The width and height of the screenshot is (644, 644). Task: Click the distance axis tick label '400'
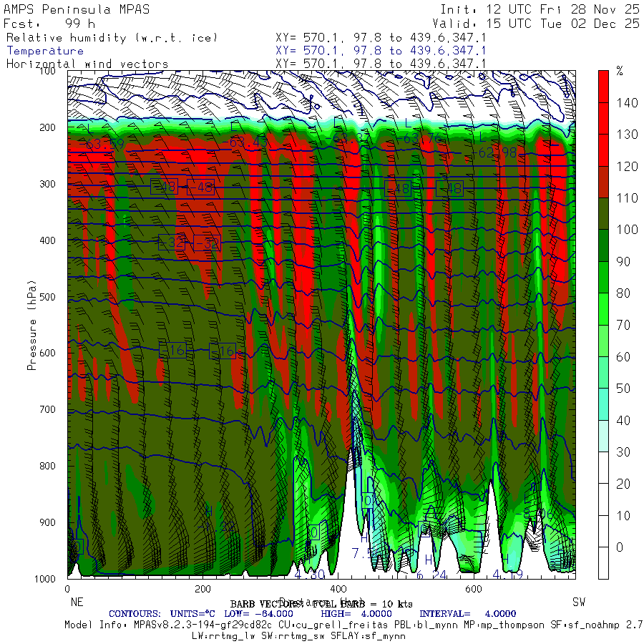[338, 589]
